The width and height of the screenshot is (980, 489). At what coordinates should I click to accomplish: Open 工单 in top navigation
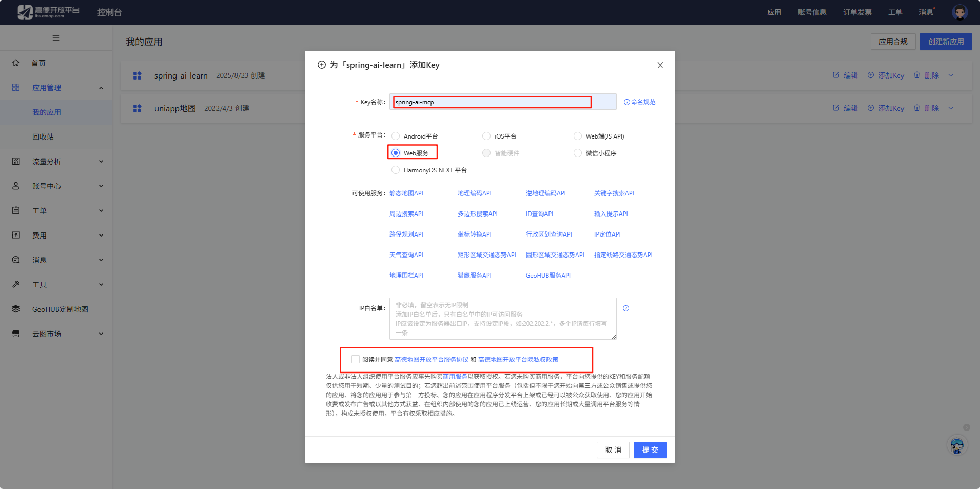click(895, 12)
